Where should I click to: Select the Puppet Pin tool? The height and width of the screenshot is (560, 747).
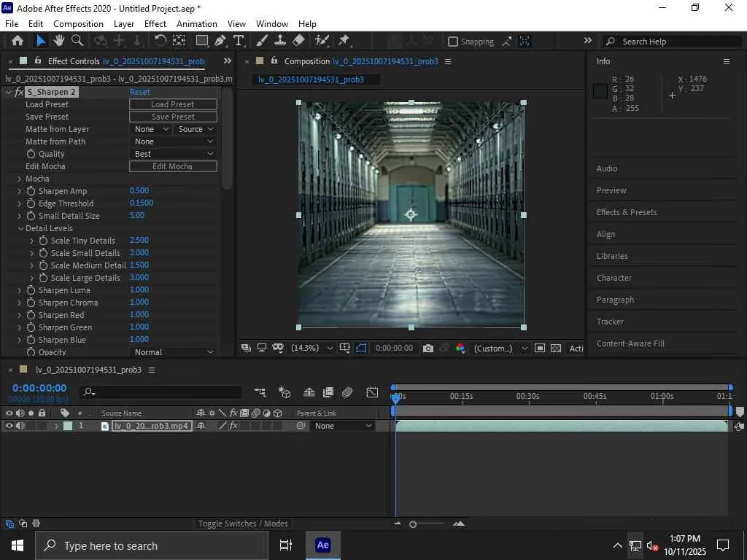coord(344,41)
